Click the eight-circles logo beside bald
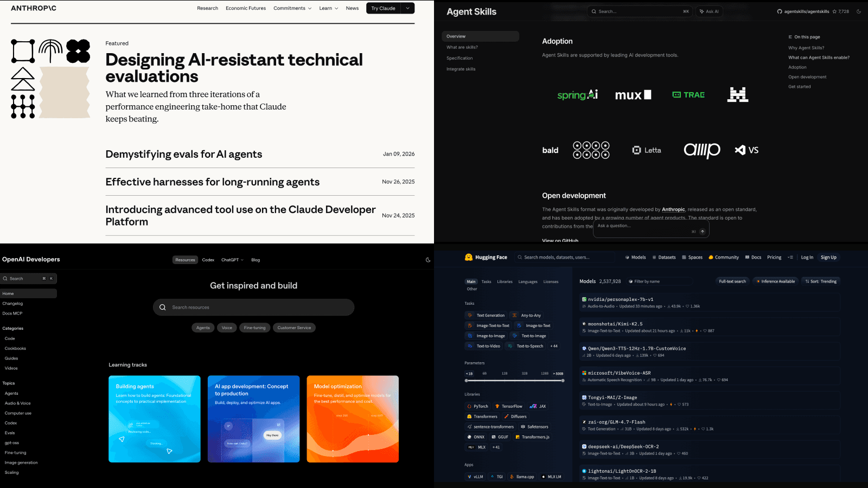This screenshot has height=488, width=868. click(x=591, y=150)
